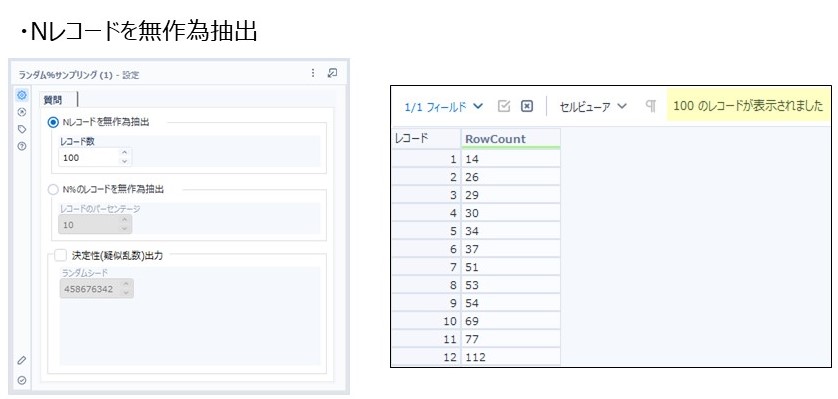Select the cell with value 29

[x=510, y=195]
